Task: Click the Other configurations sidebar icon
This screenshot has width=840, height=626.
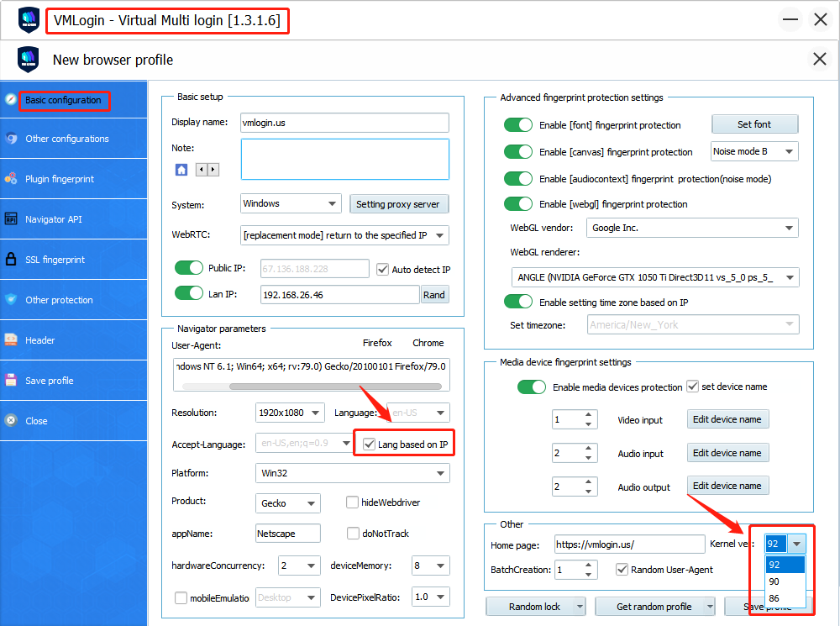Action: point(11,139)
